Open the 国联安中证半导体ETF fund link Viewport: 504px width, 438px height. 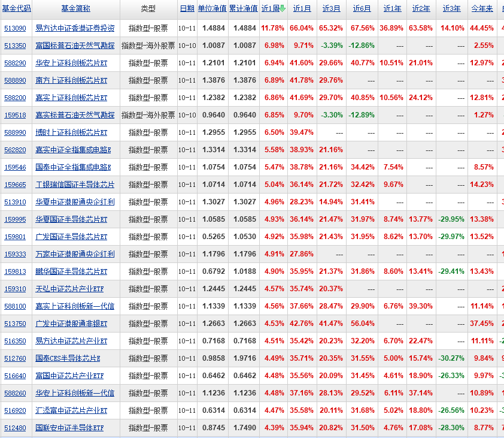[69, 428]
